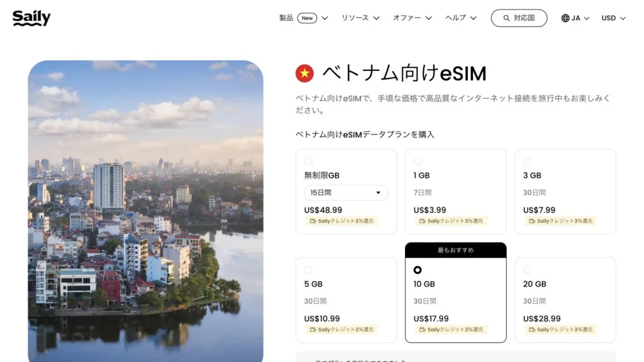Select the 20 GB plan radio button

527,270
